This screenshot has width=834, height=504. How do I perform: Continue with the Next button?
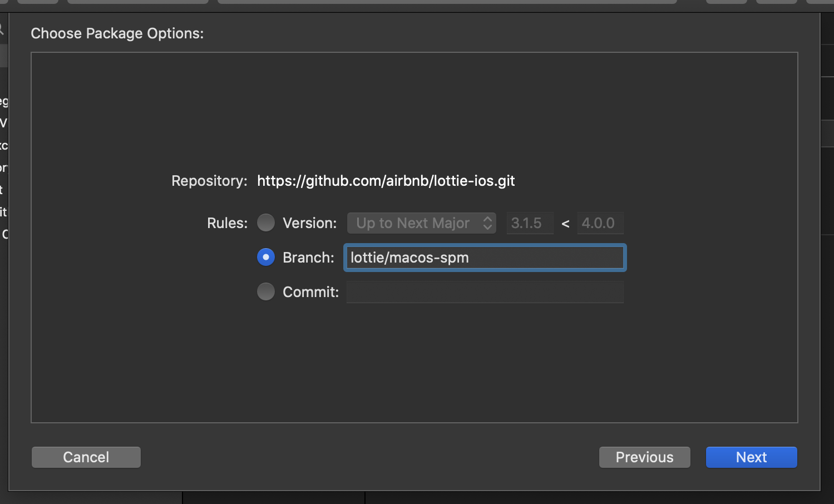[752, 457]
